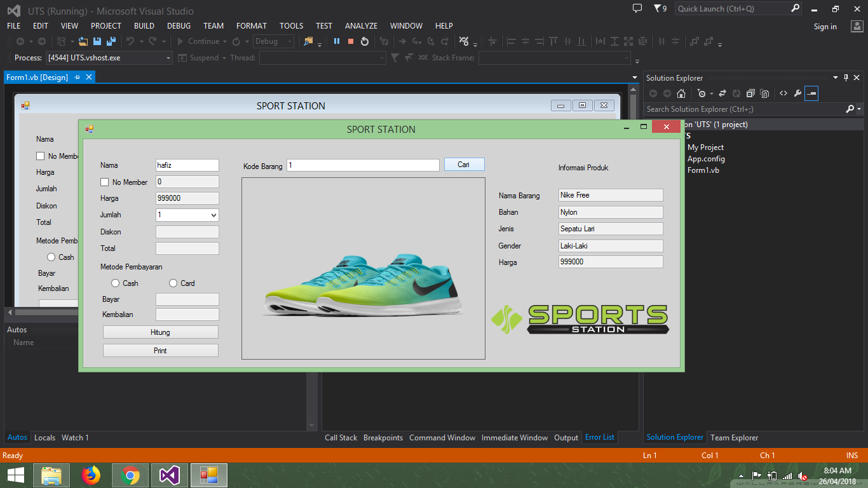
Task: Click the Restart debugging icon
Action: (x=365, y=41)
